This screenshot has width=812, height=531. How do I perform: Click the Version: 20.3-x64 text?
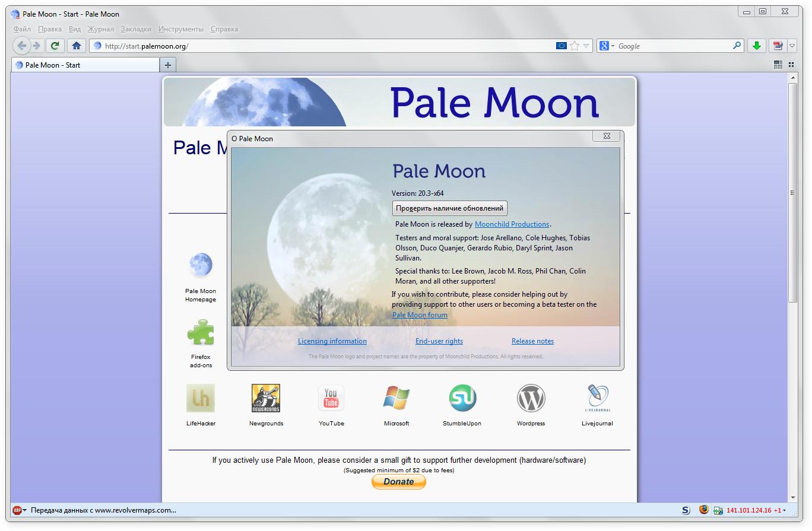(x=418, y=193)
